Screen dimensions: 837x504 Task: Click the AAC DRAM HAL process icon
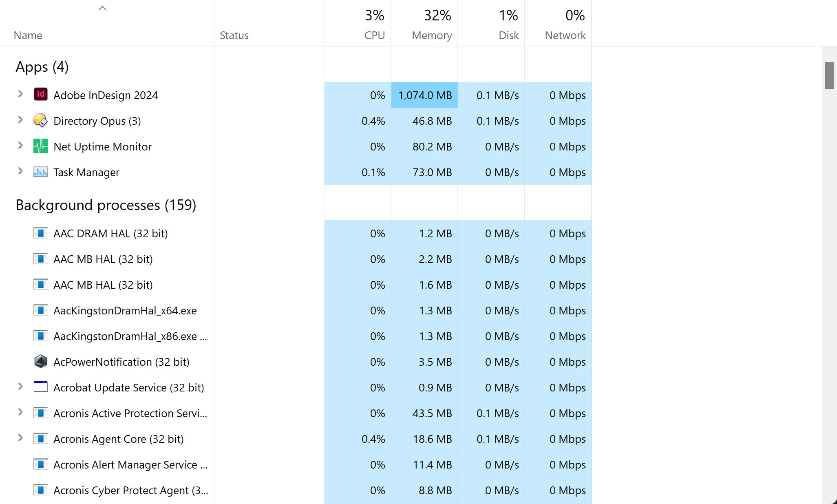pyautogui.click(x=40, y=233)
